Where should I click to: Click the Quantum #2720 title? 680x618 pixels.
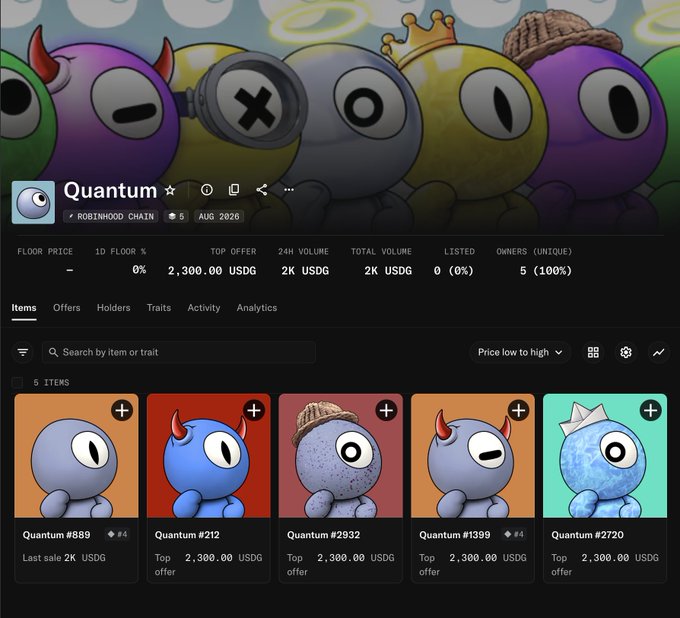point(588,535)
